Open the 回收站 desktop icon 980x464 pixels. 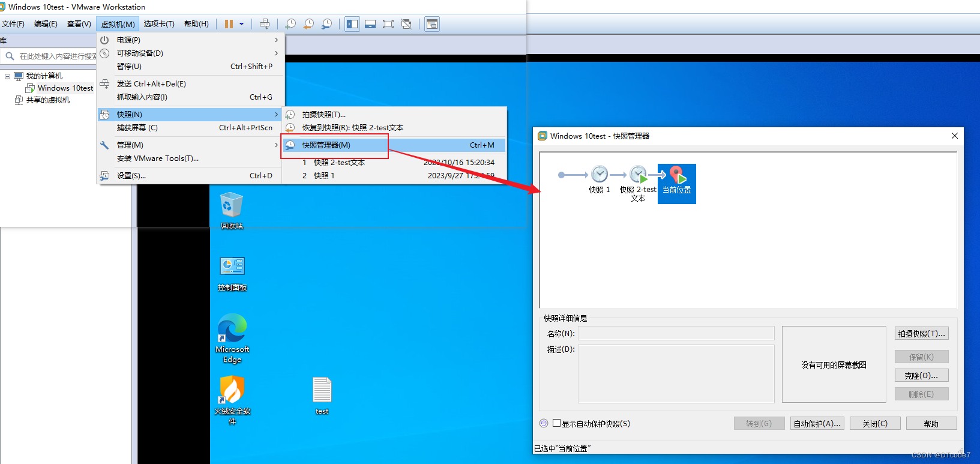[x=232, y=210]
